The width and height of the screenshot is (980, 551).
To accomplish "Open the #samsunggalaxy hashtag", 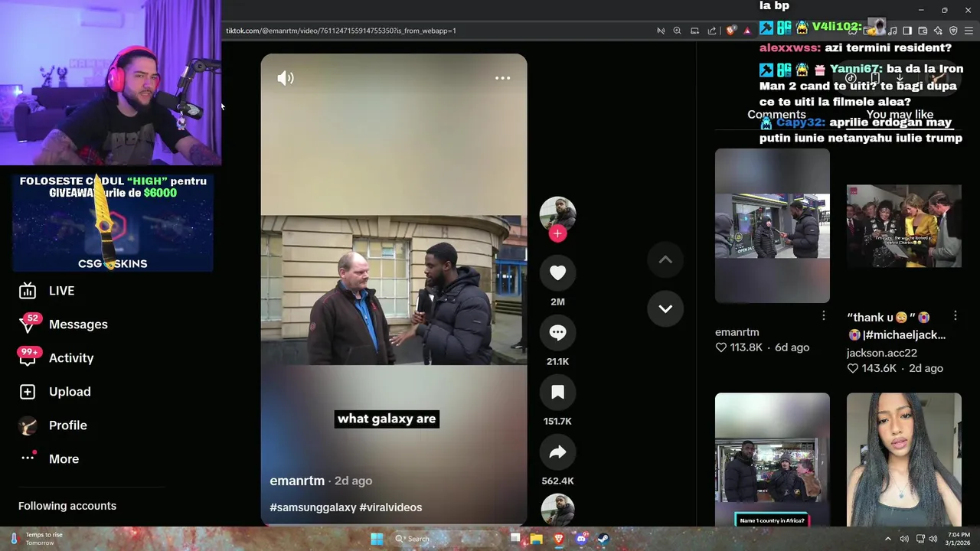I will click(x=313, y=507).
